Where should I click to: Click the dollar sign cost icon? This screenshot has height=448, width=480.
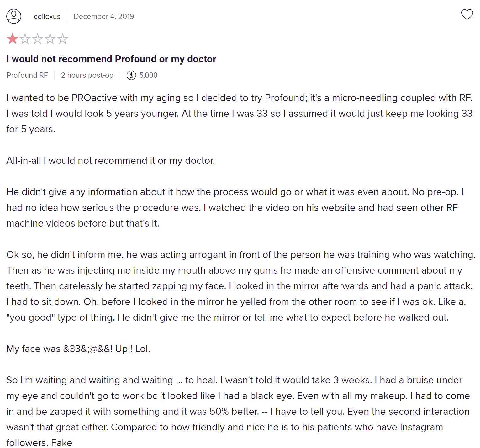[131, 75]
